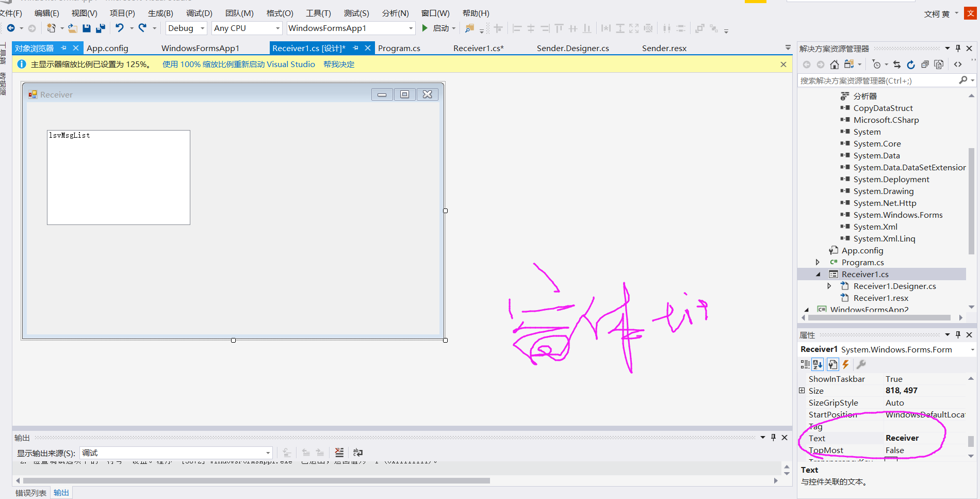The height and width of the screenshot is (499, 980).
Task: Click the Find in Files toolbar icon
Action: point(469,28)
